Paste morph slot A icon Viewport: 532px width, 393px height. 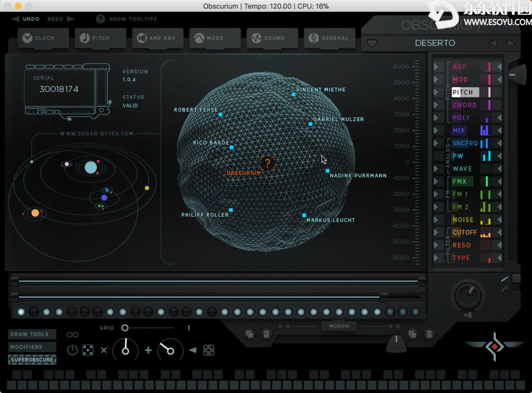click(x=267, y=334)
